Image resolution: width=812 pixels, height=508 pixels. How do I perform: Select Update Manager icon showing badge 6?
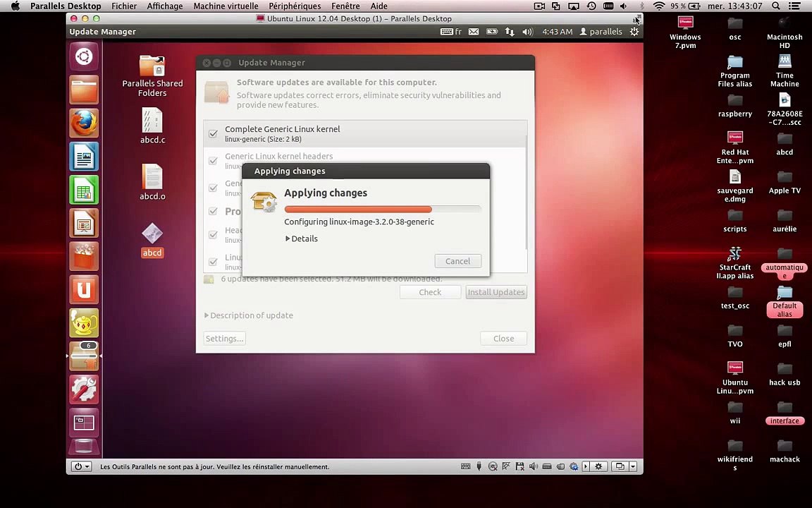click(84, 356)
